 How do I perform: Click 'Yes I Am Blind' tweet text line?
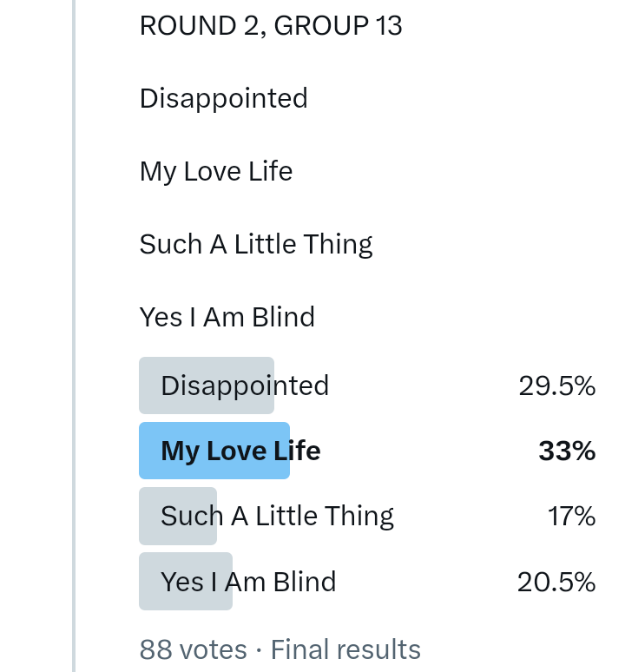click(227, 317)
